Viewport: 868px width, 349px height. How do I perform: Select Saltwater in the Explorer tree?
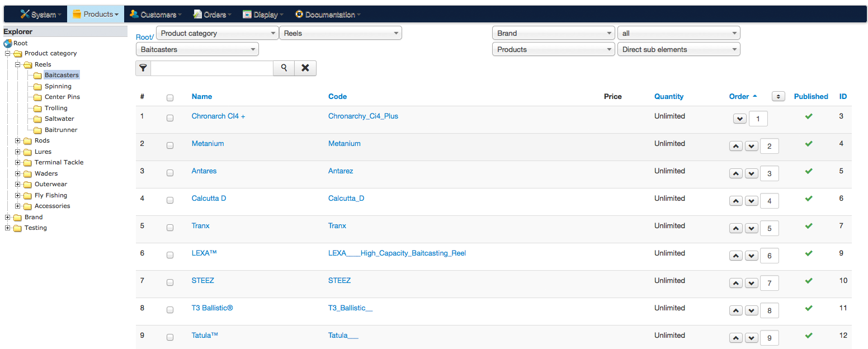click(59, 119)
